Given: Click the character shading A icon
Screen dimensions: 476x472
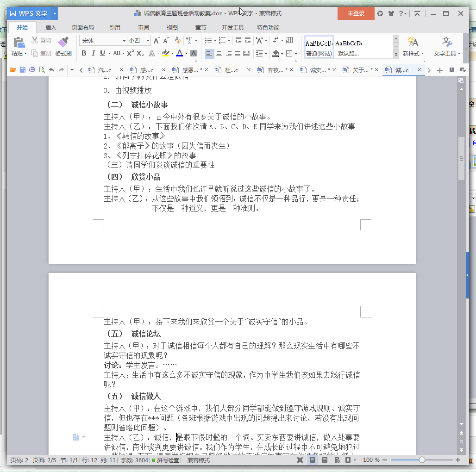Looking at the screenshot, I should tap(194, 53).
